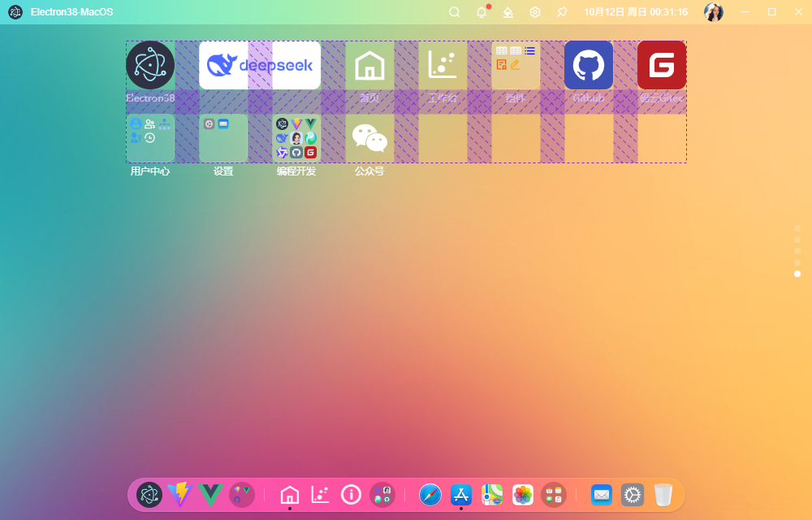This screenshot has height=520, width=812.
Task: Expand dock folder containing Vite and Vue
Action: click(x=242, y=495)
